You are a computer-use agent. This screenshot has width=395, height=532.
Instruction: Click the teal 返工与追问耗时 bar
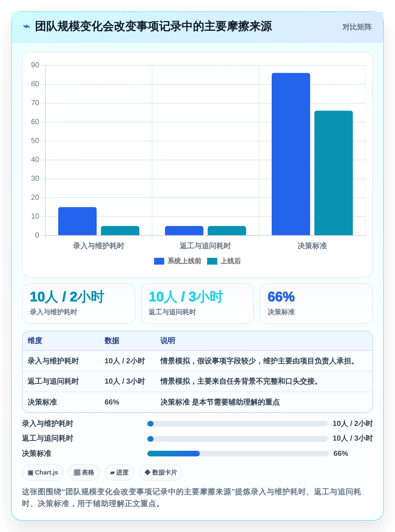[x=227, y=230]
